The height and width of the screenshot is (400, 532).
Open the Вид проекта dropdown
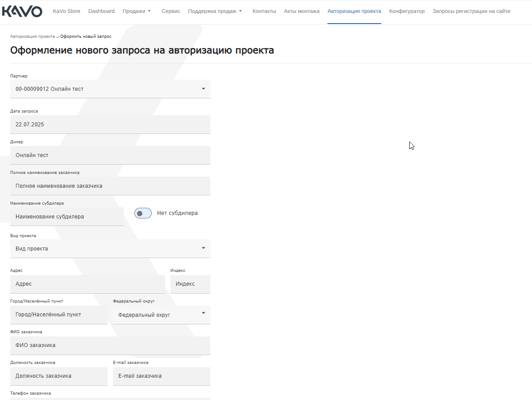tap(110, 249)
